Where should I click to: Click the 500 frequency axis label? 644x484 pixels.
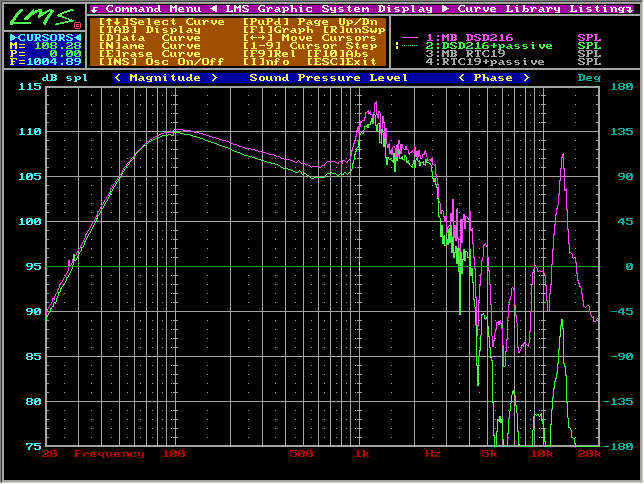point(301,454)
